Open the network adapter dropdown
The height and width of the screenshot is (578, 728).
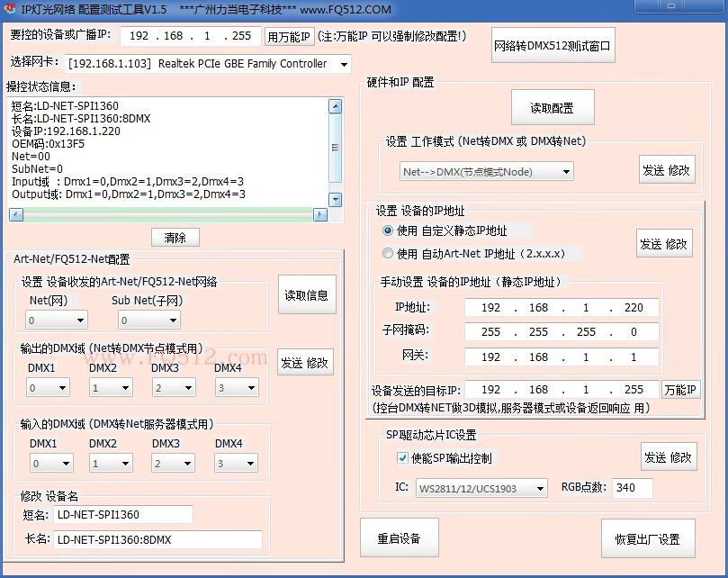tap(344, 65)
